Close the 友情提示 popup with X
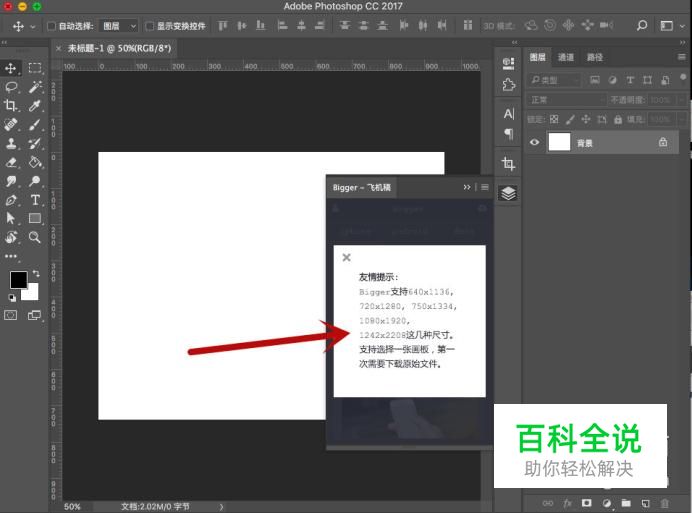692x513 pixels. click(x=346, y=257)
